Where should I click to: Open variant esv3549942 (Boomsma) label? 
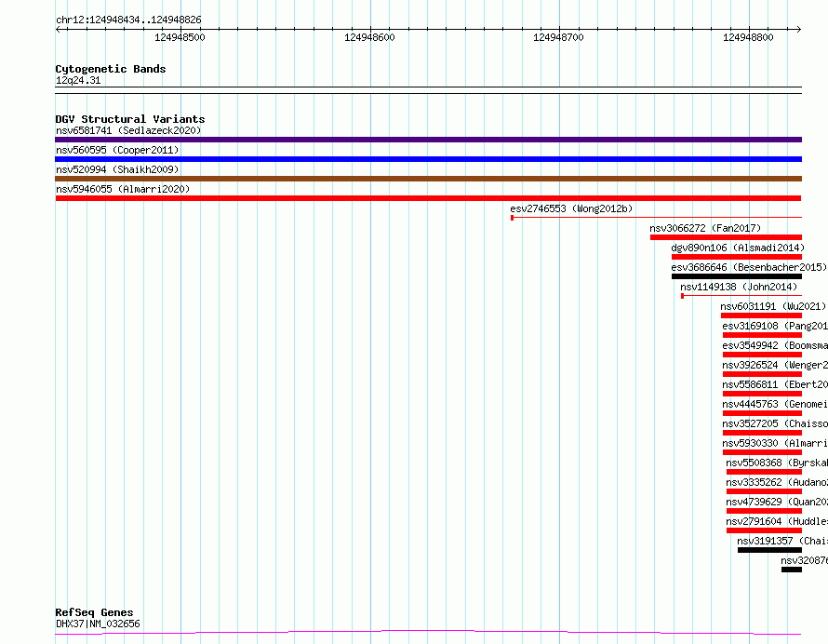[775, 345]
